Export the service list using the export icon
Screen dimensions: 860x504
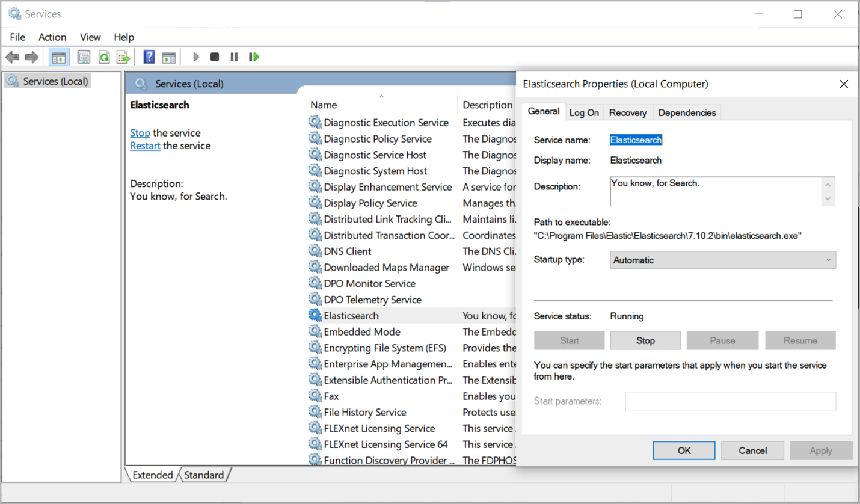pyautogui.click(x=123, y=57)
